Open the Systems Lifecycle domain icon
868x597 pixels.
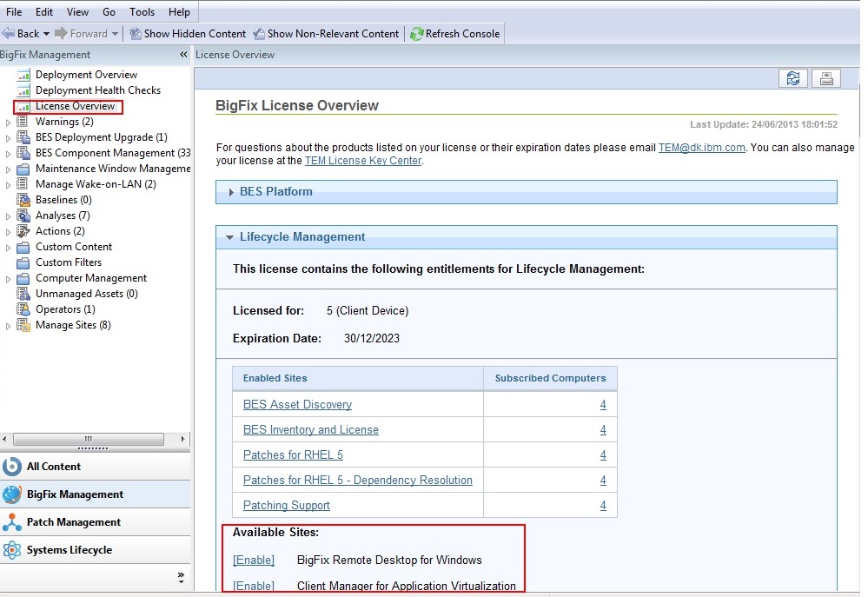point(12,550)
